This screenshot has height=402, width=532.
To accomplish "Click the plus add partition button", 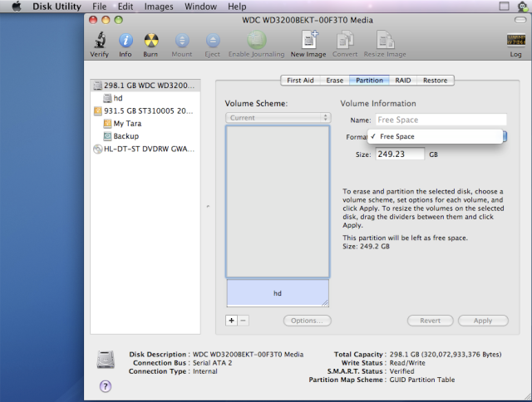I will point(231,321).
